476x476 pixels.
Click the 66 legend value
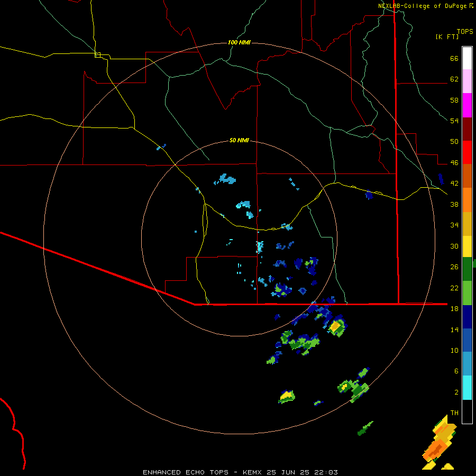[454, 58]
